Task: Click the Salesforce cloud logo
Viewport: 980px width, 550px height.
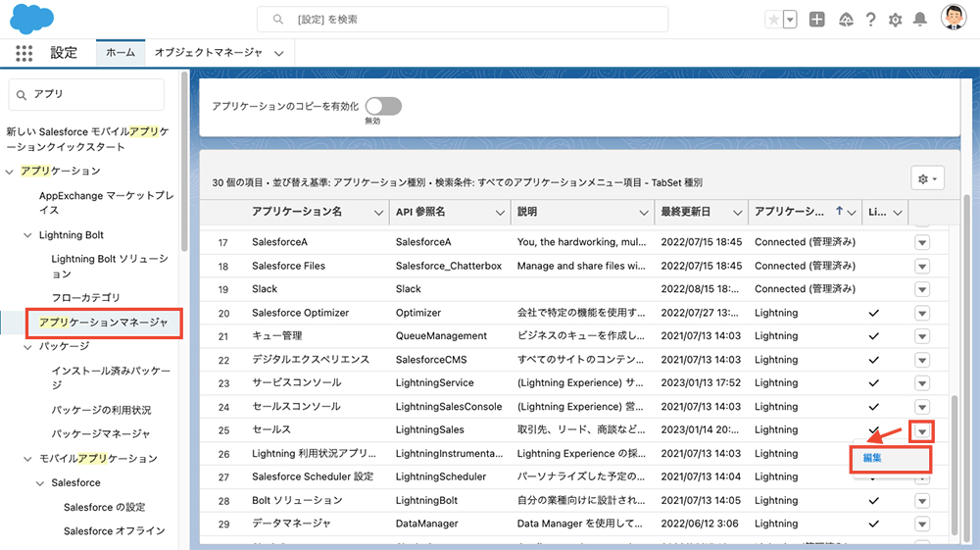Action: click(31, 19)
